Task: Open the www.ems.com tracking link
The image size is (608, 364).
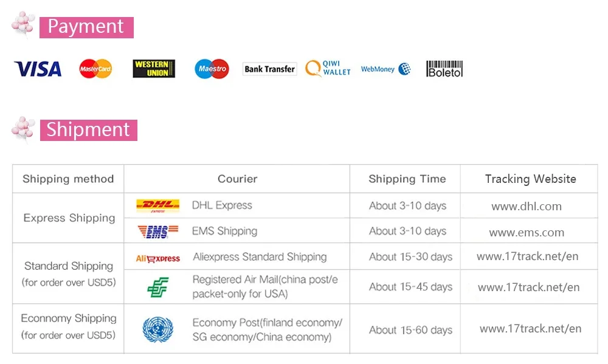Action: 527,233
